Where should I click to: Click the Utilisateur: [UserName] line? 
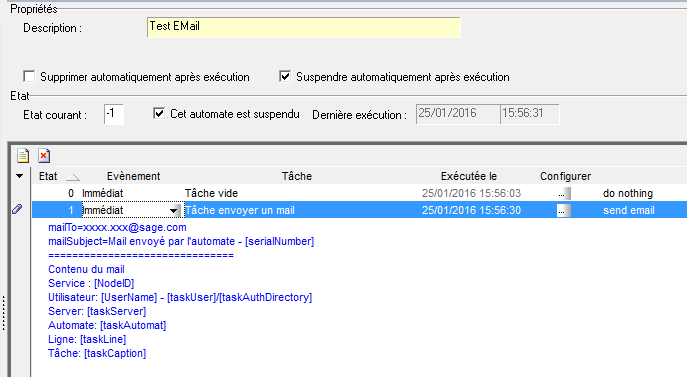(180, 297)
